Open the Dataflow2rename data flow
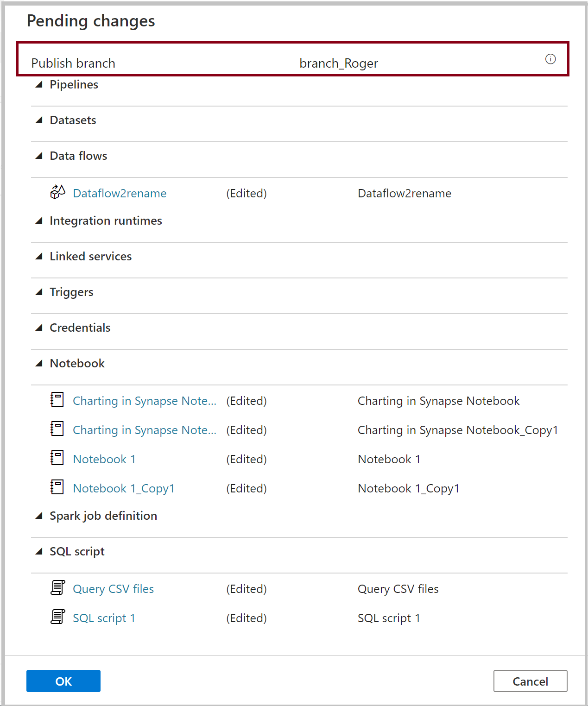This screenshot has height=706, width=588. click(x=120, y=193)
